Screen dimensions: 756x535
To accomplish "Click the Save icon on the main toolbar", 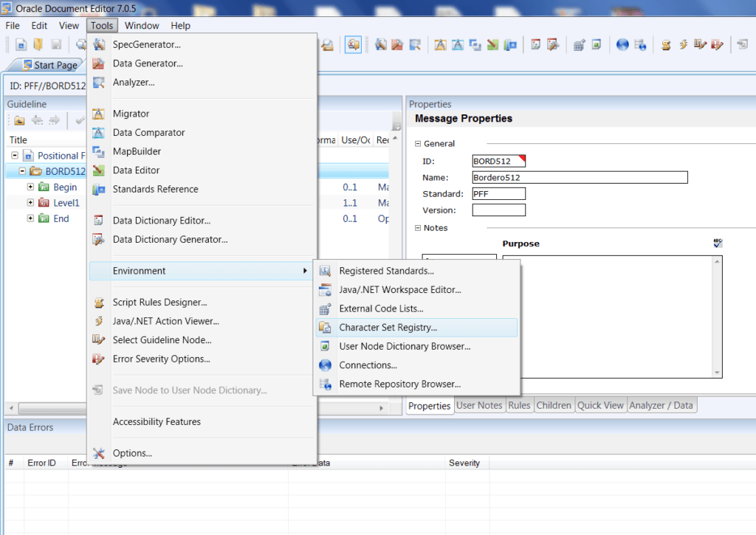I will (55, 44).
